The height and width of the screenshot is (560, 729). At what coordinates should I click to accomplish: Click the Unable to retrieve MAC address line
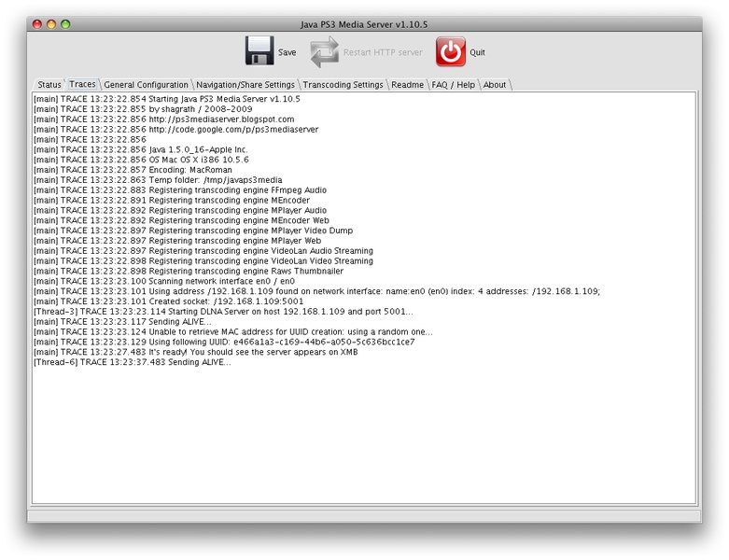pos(233,332)
